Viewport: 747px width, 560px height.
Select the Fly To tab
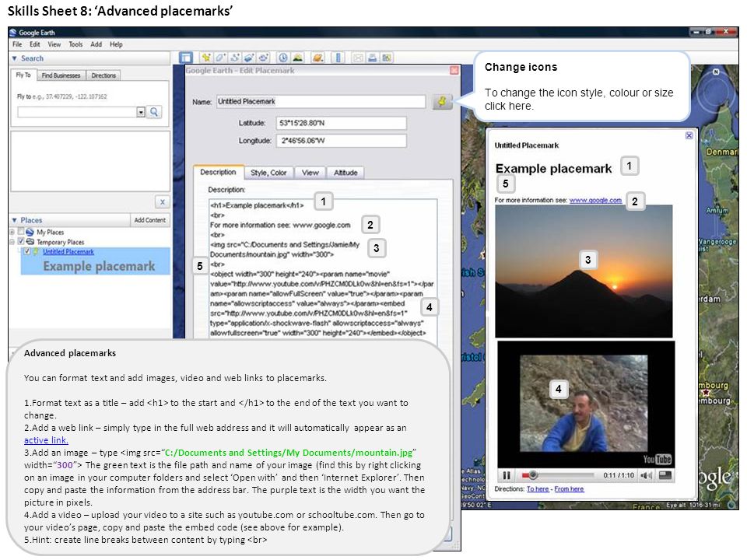tap(23, 75)
